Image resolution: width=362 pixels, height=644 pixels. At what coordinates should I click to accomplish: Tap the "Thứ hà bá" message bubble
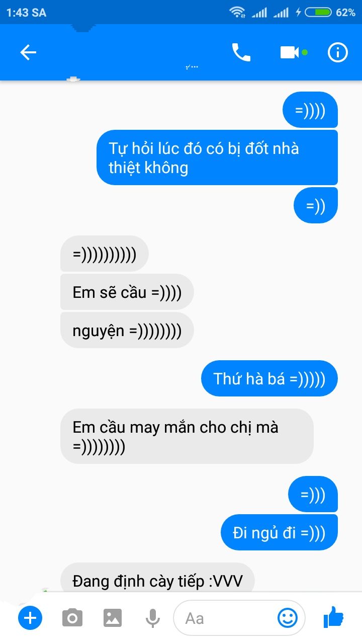click(x=269, y=378)
